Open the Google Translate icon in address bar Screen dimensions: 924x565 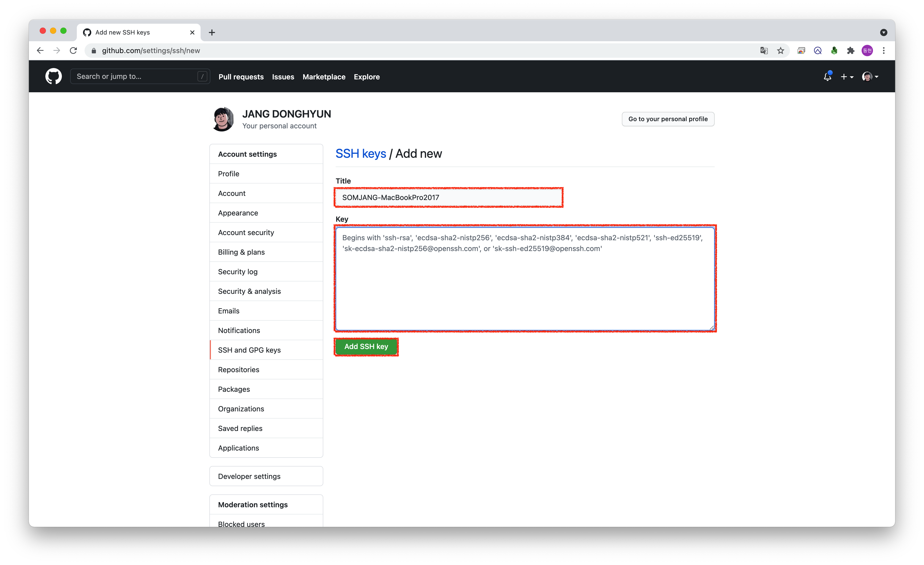coord(764,51)
